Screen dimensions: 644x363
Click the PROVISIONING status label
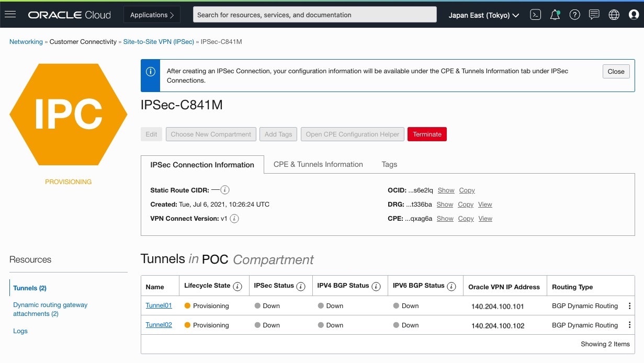coord(69,182)
